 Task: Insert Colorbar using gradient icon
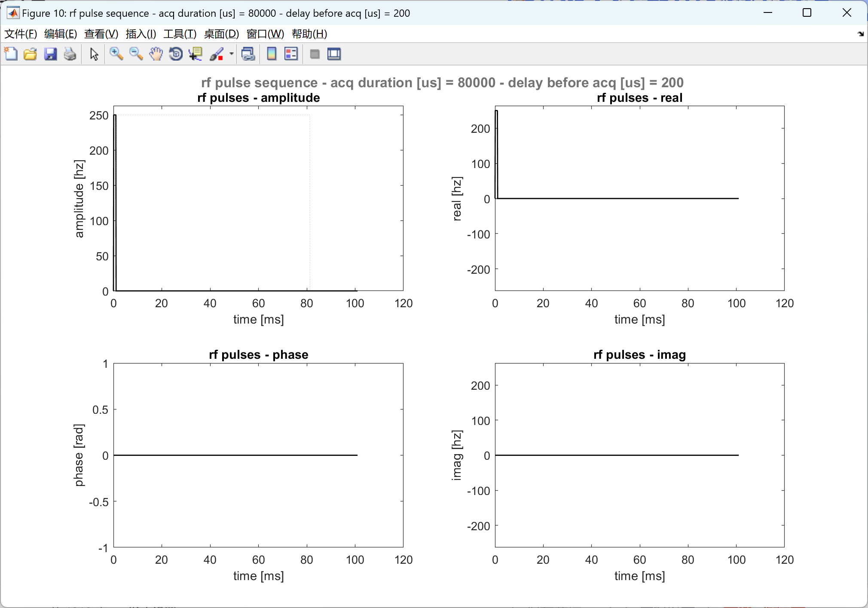coord(272,54)
